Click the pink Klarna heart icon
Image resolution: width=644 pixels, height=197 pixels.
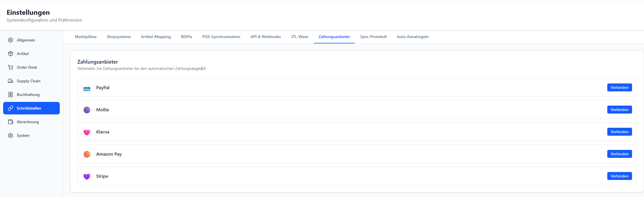[x=87, y=132]
